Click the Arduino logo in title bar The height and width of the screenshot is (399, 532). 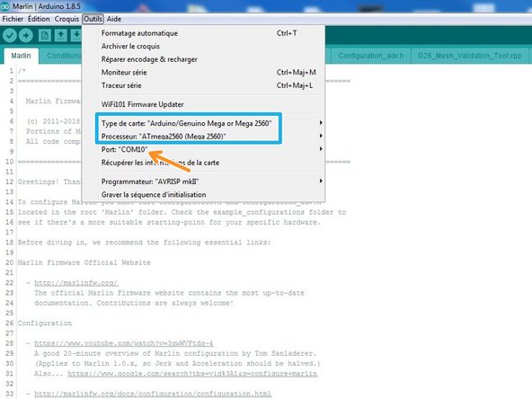4,6
